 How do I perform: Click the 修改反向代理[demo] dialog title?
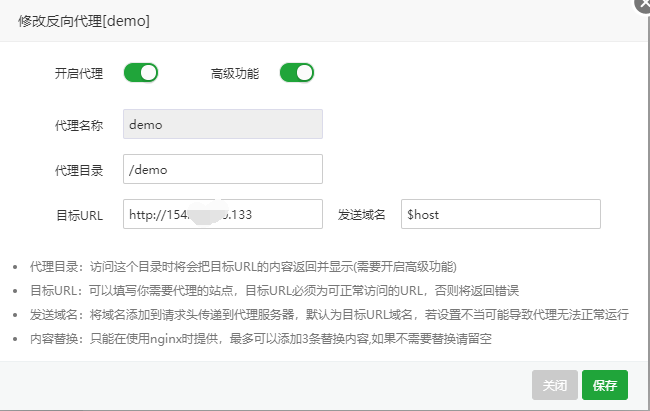[85, 20]
